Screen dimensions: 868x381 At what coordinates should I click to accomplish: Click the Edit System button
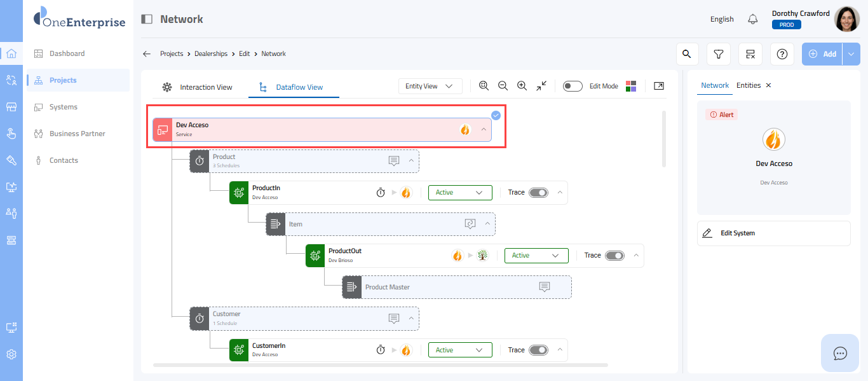[x=773, y=233]
